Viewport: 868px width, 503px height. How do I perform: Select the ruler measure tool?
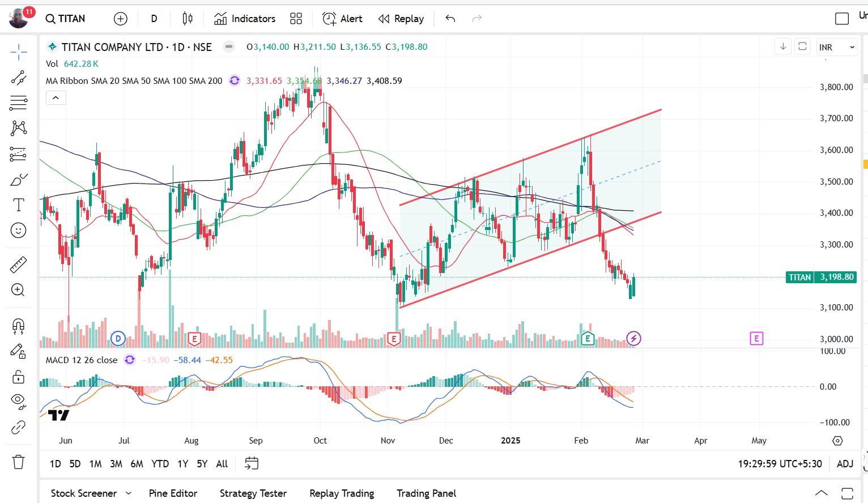click(19, 265)
